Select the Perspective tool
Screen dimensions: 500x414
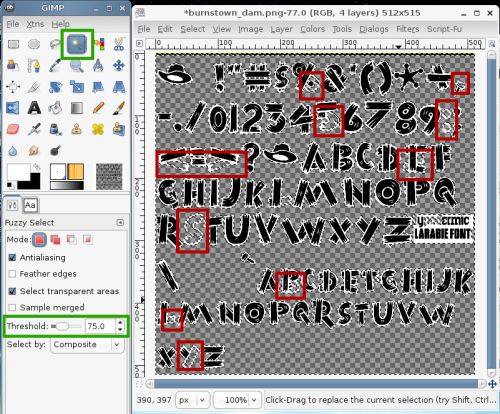119,87
